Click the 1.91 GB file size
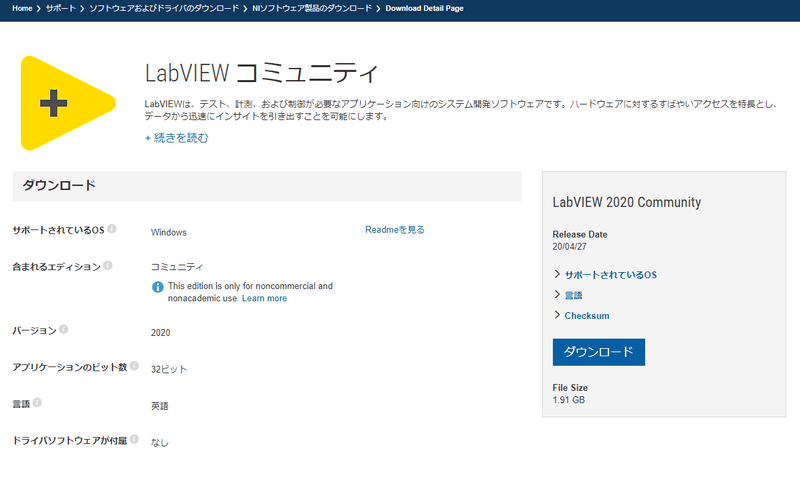The image size is (800, 494). coord(568,400)
